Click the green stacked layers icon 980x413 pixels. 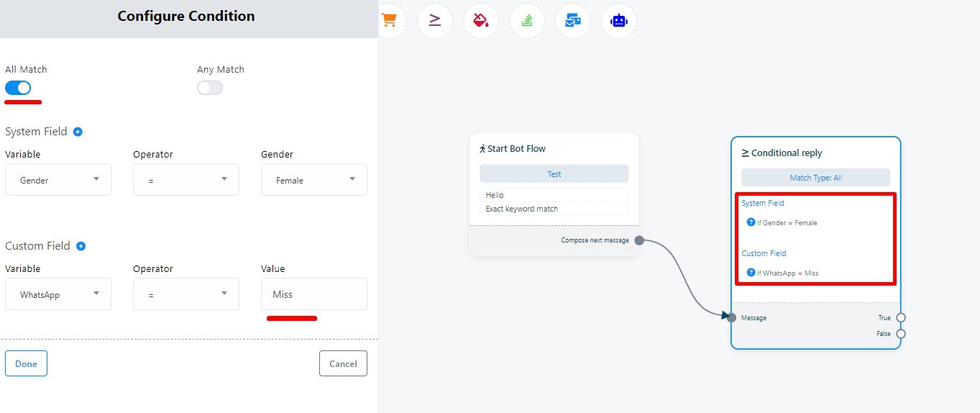[x=526, y=21]
